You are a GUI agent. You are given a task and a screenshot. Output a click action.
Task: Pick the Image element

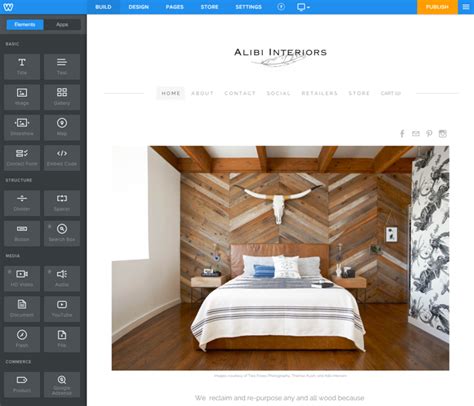point(22,97)
